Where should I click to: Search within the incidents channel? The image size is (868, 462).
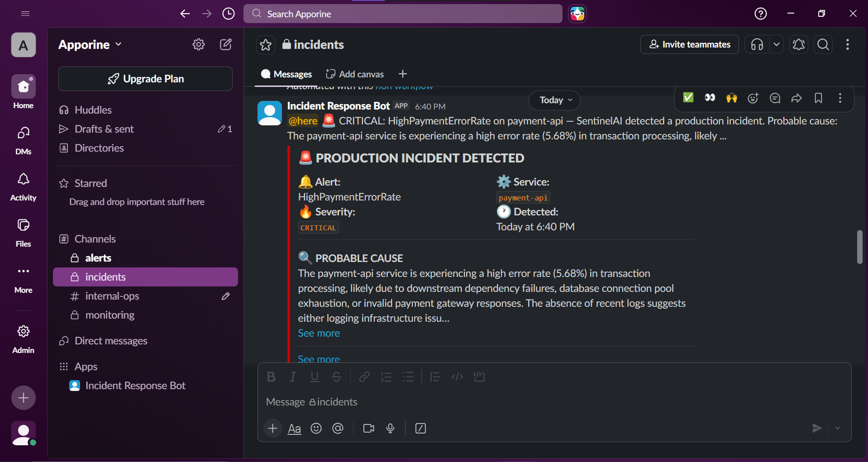pyautogui.click(x=823, y=44)
